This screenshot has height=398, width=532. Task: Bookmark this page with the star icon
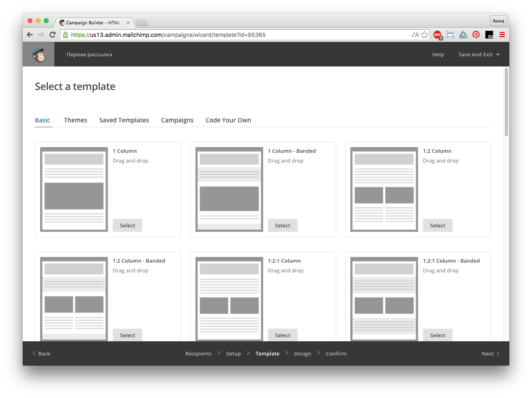click(x=425, y=35)
